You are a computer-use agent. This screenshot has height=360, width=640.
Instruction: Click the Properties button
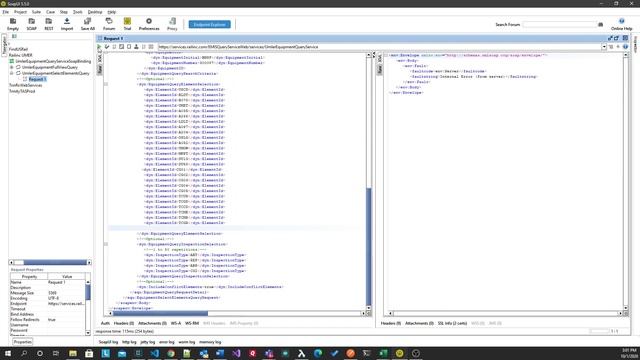tap(22, 342)
